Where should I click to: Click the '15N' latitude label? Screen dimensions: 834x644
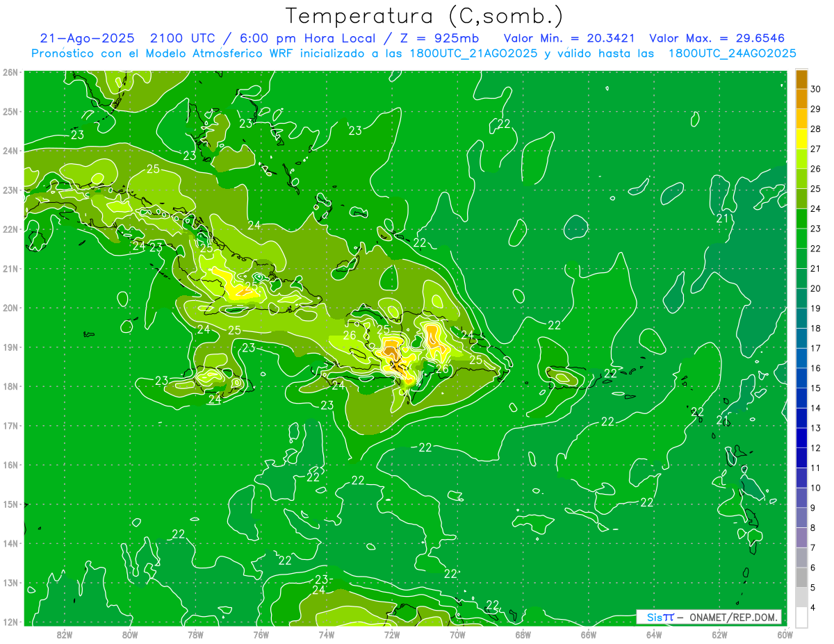[10, 504]
